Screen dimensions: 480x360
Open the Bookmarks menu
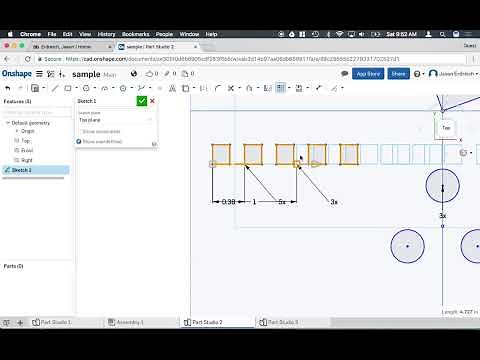click(135, 34)
